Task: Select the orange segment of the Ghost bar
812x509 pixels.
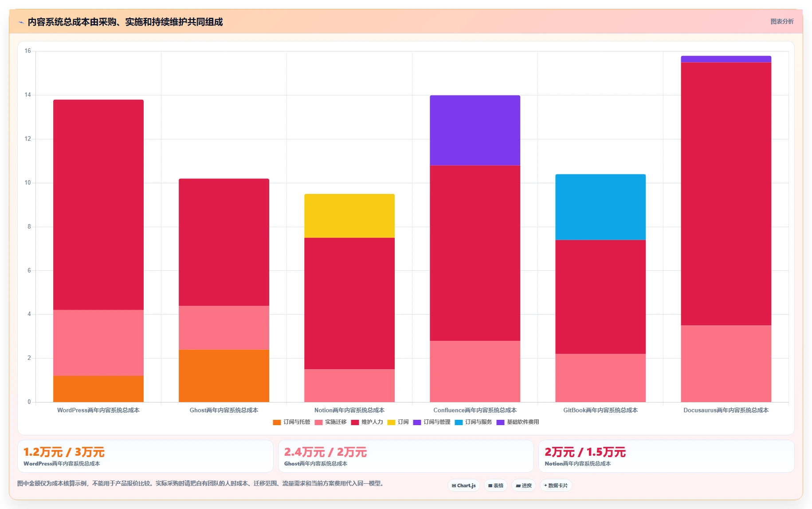Action: [x=224, y=376]
